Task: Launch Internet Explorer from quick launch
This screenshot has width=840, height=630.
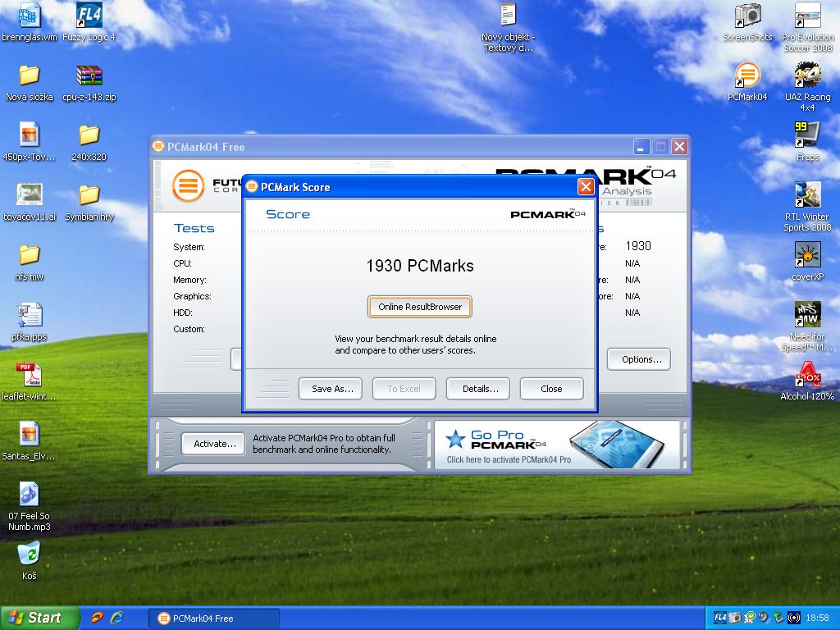Action: [x=116, y=619]
